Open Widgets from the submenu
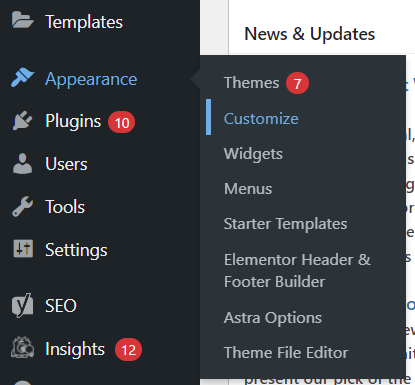The image size is (415, 385). (x=253, y=154)
